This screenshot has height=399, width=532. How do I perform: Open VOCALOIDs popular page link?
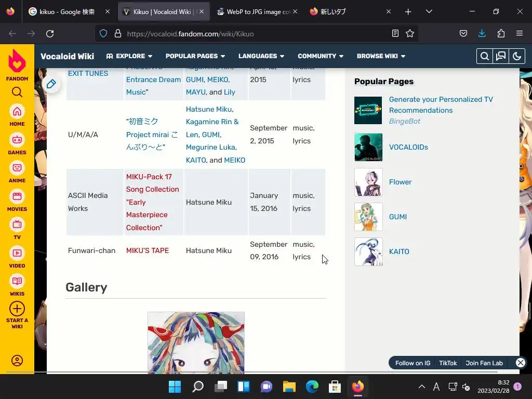pyautogui.click(x=408, y=147)
